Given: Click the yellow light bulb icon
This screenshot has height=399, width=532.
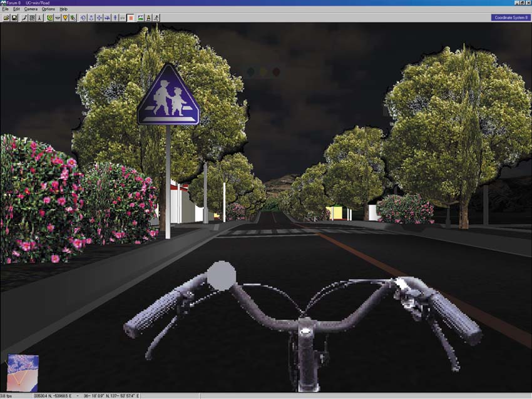Looking at the screenshot, I should (65, 18).
